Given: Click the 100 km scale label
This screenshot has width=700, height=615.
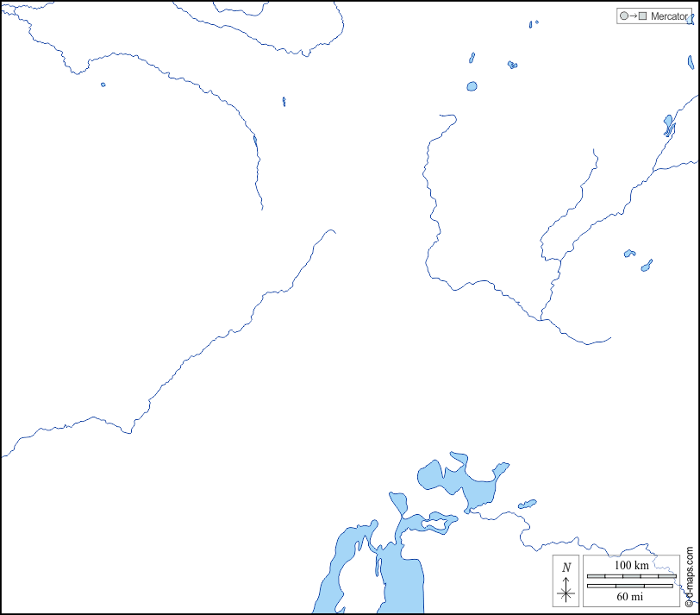Looking at the screenshot, I should coord(631,565).
